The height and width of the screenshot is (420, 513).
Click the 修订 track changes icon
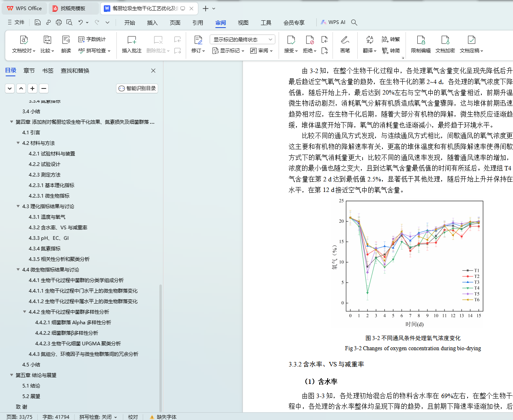(198, 40)
